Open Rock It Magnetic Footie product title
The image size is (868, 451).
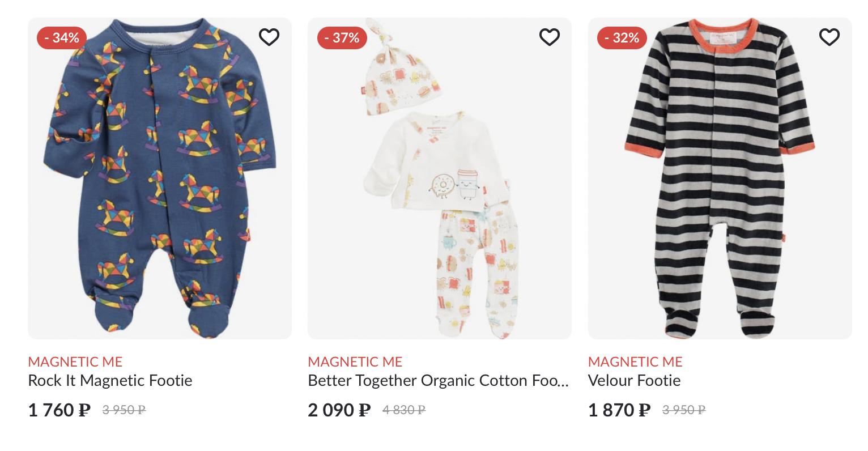[110, 381]
